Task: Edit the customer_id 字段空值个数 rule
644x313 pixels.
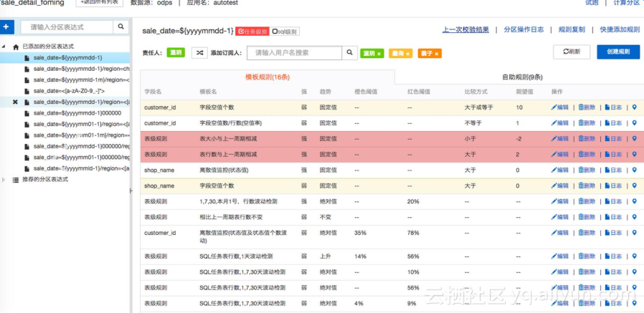Action: [560, 107]
